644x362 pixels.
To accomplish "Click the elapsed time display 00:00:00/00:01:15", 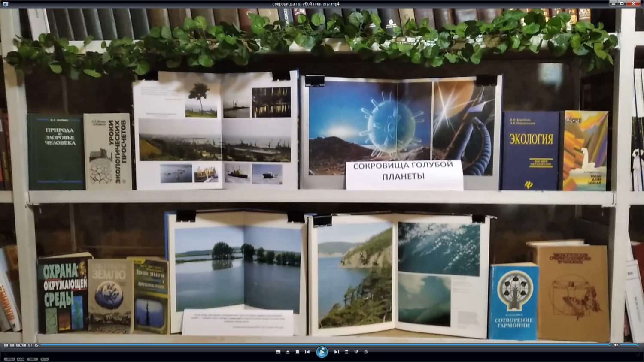I will (x=21, y=345).
